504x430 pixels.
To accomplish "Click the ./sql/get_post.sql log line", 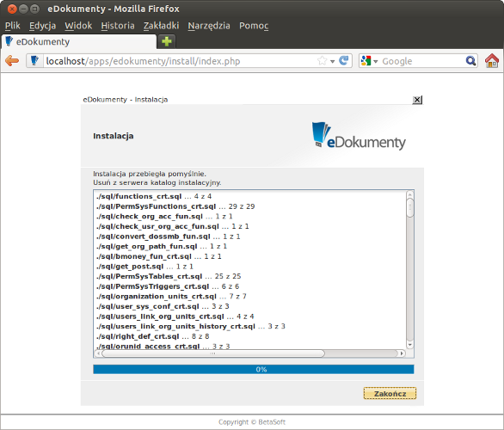I will pyautogui.click(x=144, y=267).
